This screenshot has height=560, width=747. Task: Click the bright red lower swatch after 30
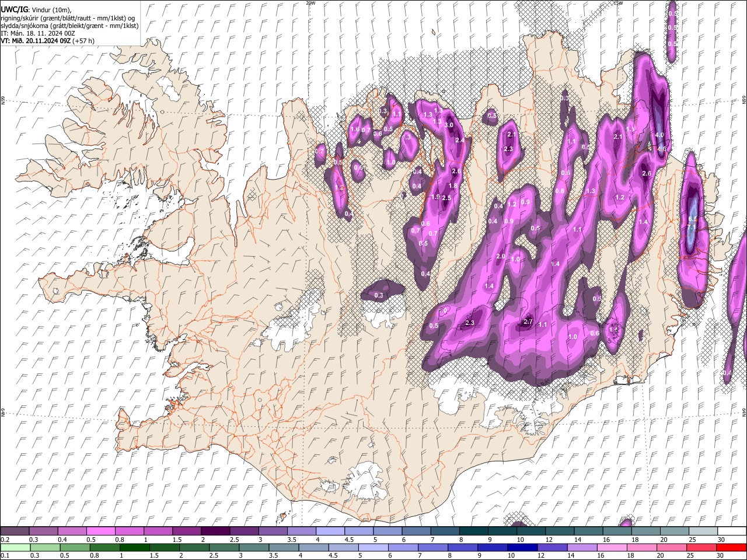click(730, 547)
